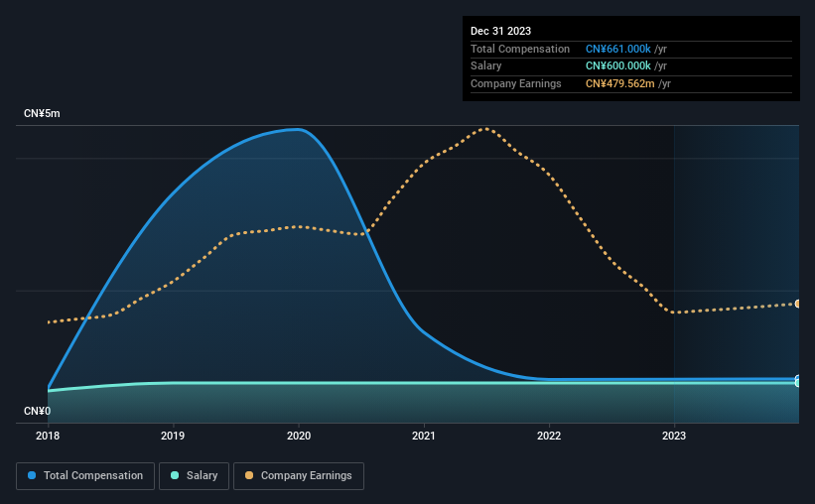
Task: Select the 2018 x-axis label
Action: pos(48,436)
